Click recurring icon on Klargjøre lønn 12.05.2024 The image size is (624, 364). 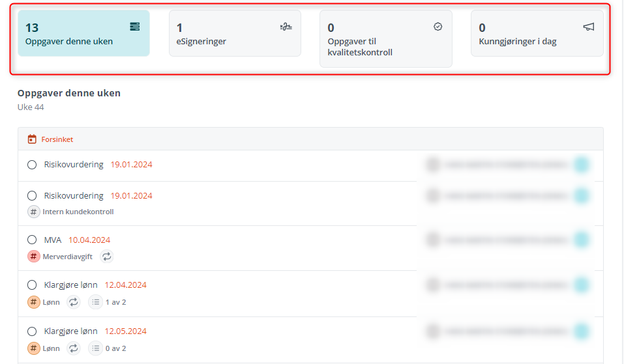(74, 348)
